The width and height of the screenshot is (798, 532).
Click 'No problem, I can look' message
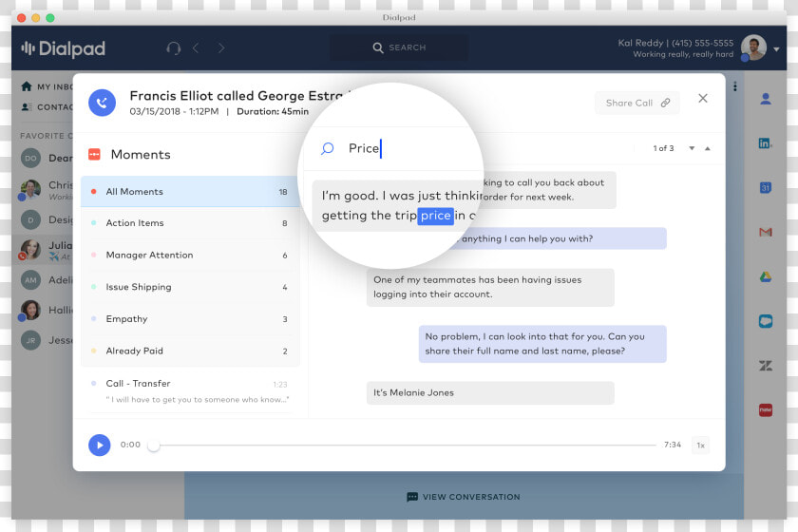click(542, 344)
